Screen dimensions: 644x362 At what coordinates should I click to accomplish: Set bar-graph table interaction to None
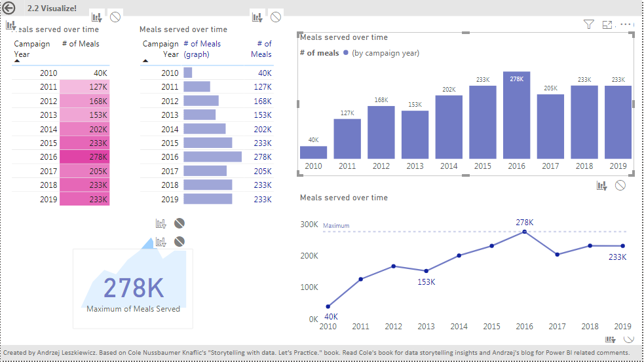[x=276, y=17]
